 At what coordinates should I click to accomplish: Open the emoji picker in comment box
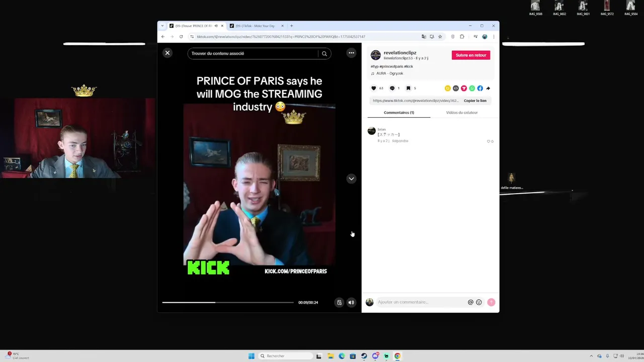point(478,302)
